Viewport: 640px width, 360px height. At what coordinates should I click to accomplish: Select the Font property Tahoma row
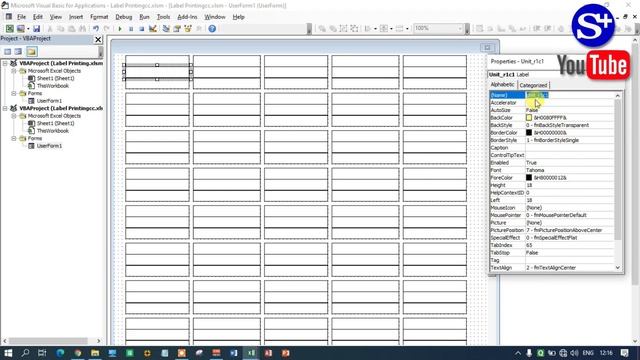pyautogui.click(x=551, y=170)
